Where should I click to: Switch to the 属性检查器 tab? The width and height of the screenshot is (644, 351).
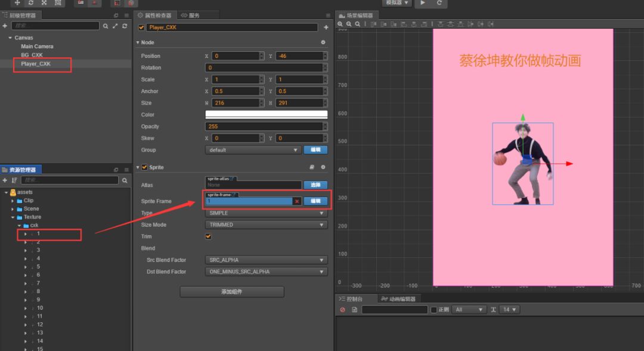coord(155,15)
